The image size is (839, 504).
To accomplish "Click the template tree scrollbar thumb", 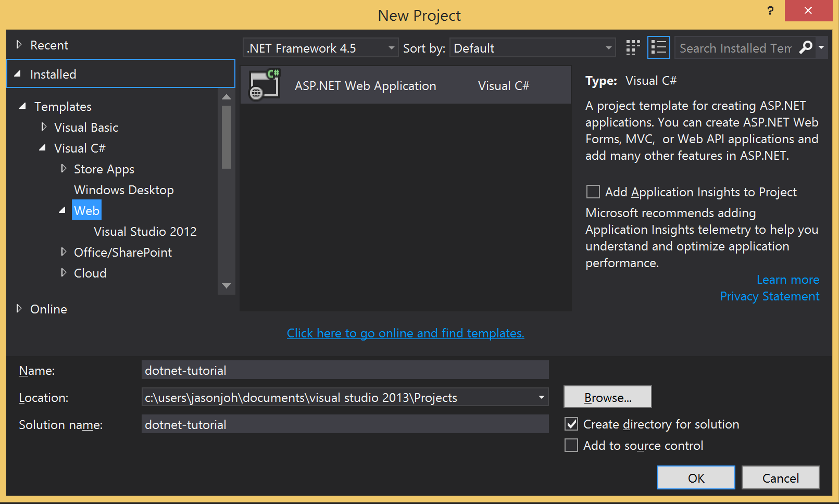I will (x=227, y=137).
